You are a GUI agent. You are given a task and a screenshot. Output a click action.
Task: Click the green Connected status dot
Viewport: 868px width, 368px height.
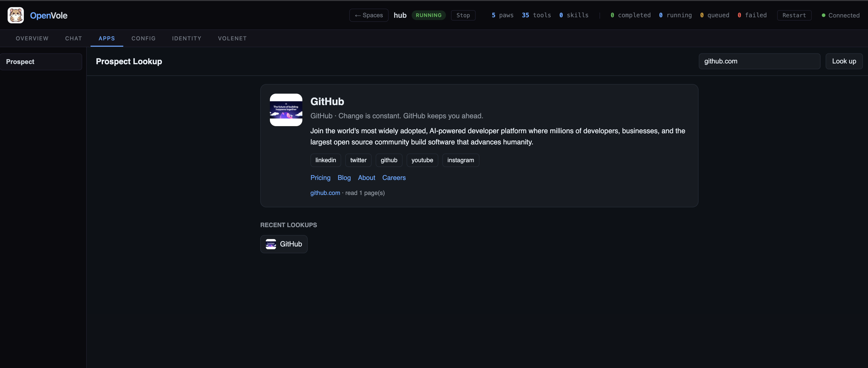[x=824, y=15]
